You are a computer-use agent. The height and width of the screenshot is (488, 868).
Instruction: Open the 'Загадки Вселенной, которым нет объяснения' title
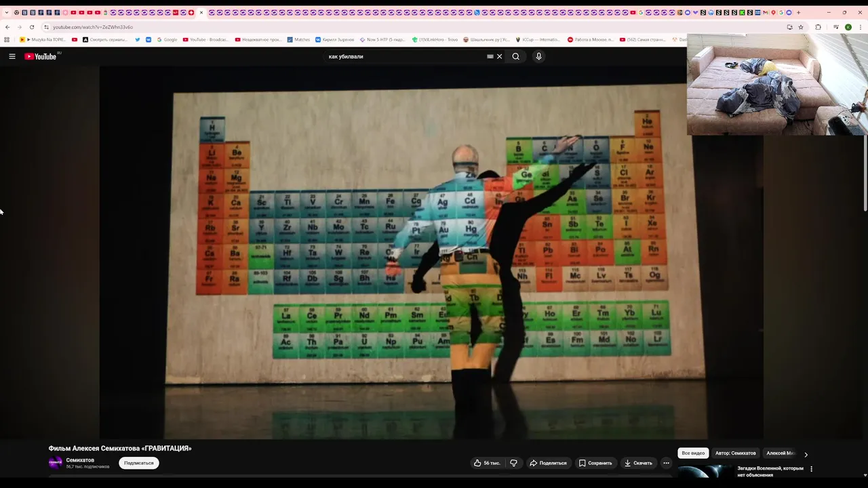770,471
